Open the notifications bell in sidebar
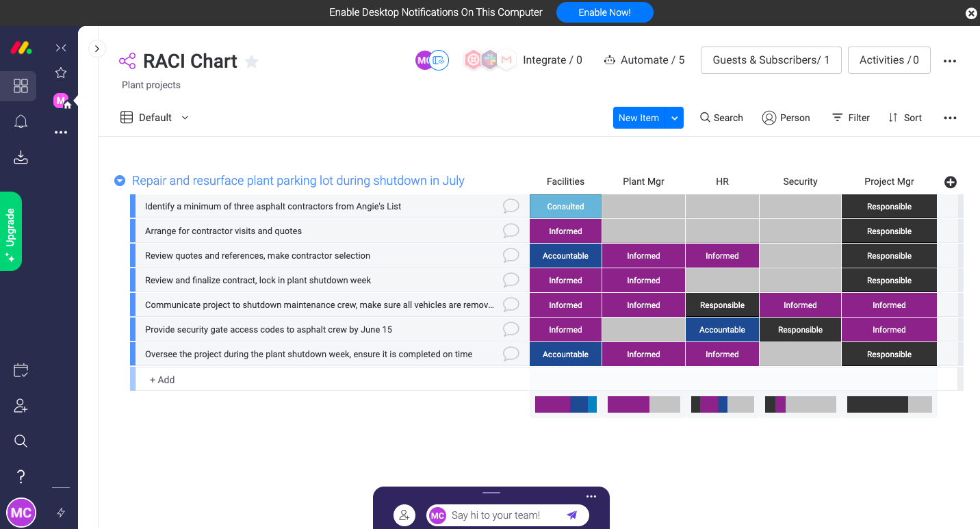Viewport: 980px width, 529px height. click(x=21, y=122)
